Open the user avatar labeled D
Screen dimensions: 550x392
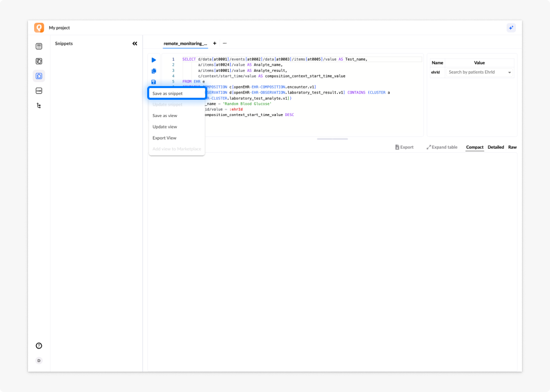pos(39,360)
